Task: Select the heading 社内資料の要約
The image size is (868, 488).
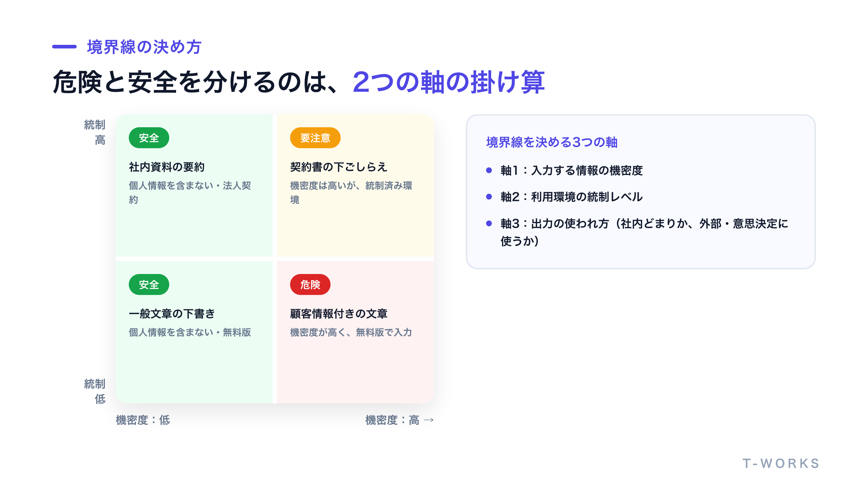Action: click(x=167, y=167)
